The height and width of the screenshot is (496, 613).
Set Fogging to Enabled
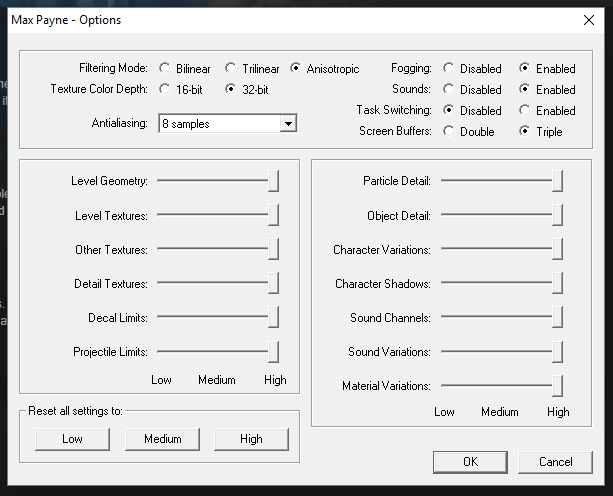tap(525, 68)
